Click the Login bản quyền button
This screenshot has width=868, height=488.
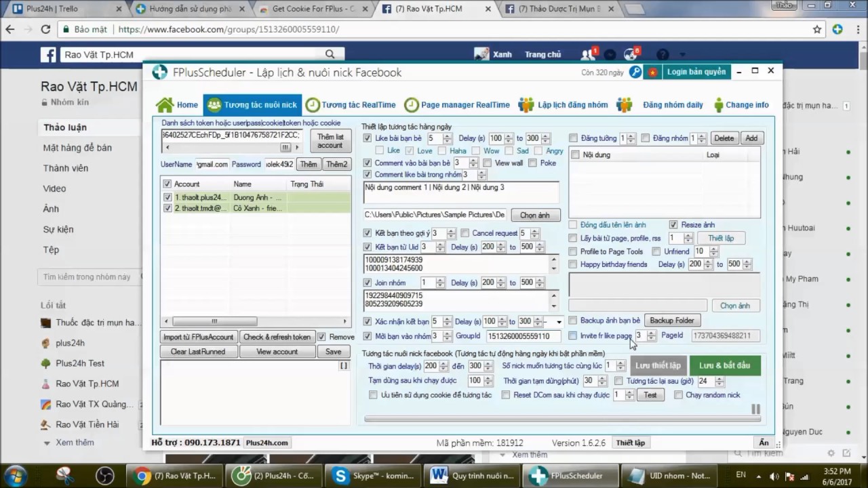point(696,72)
